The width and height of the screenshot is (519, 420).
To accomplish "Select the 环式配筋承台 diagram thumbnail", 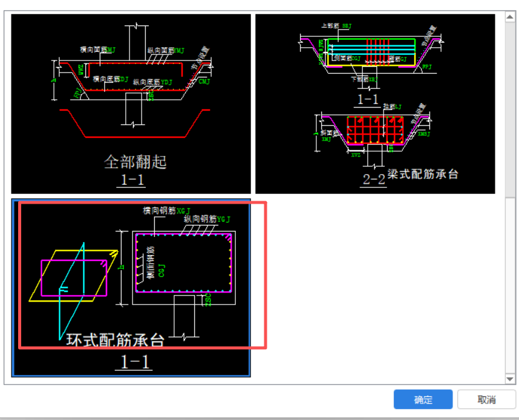I will click(x=131, y=288).
